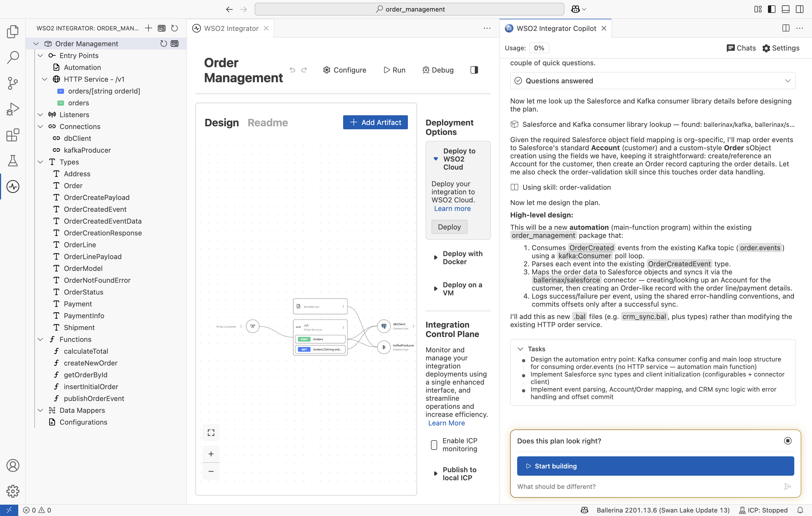Switch to the Readme tab
Image resolution: width=812 pixels, height=516 pixels.
click(x=268, y=123)
